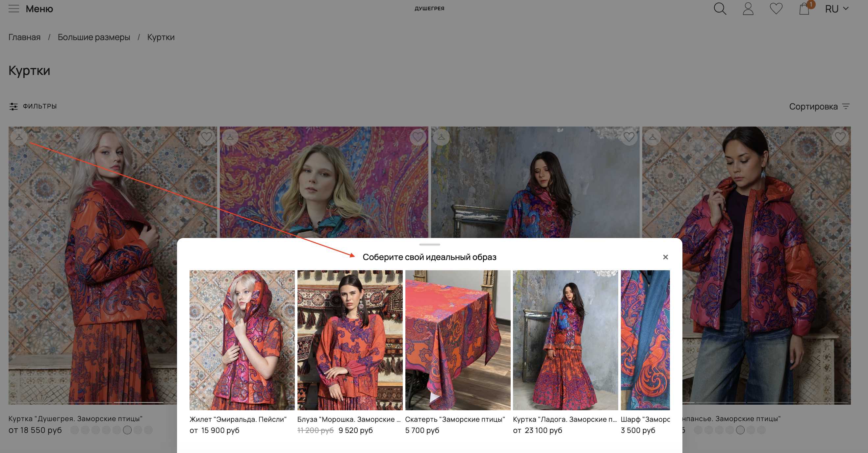
Task: Open the RU language dropdown
Action: (x=836, y=9)
